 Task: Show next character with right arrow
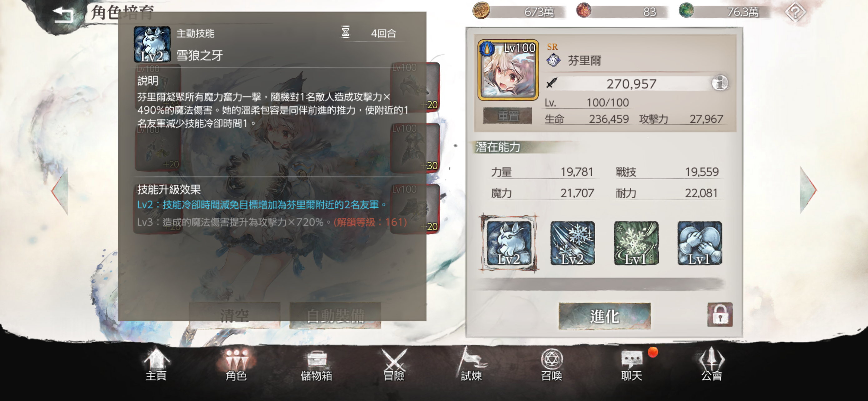(x=808, y=190)
